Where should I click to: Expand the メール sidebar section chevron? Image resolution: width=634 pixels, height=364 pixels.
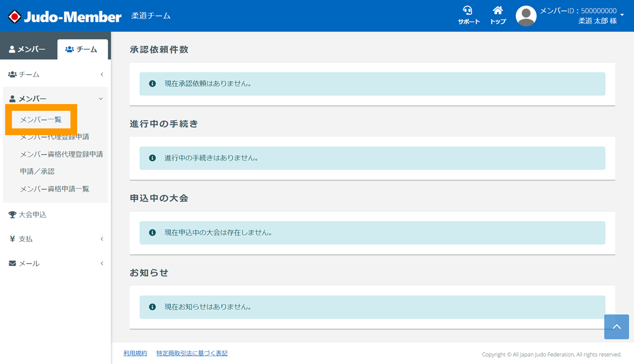click(x=102, y=264)
